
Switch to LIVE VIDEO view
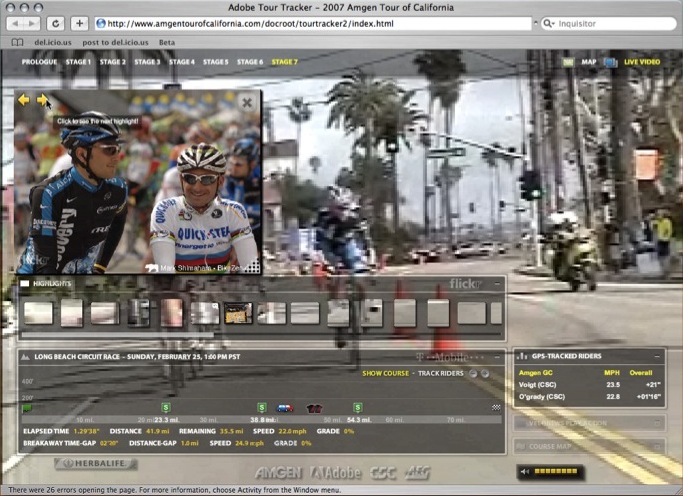[642, 62]
